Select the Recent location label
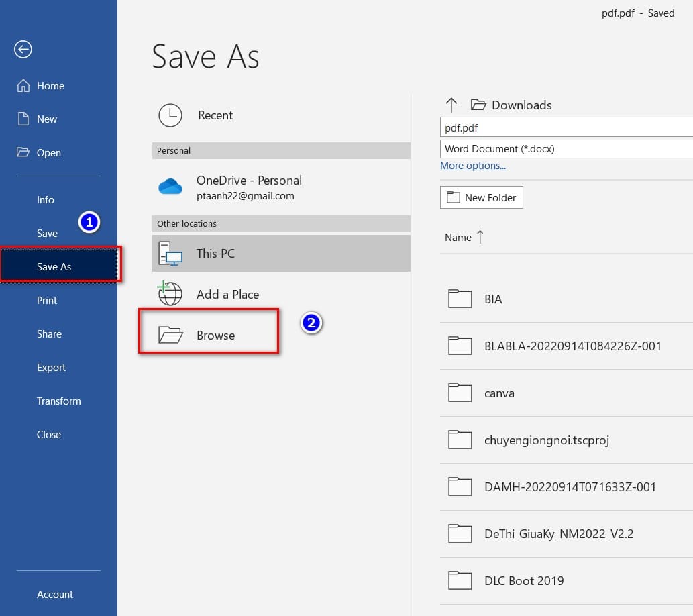The height and width of the screenshot is (616, 693). [x=215, y=115]
